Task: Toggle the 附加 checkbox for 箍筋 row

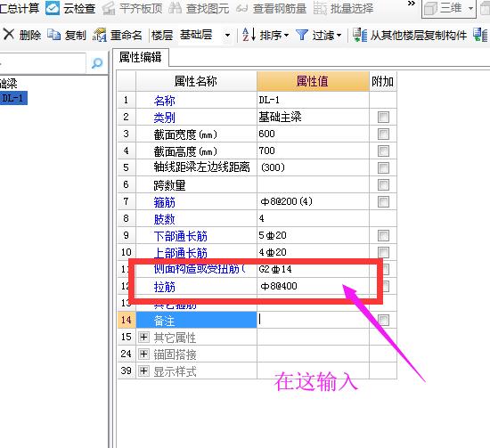Action: [383, 202]
